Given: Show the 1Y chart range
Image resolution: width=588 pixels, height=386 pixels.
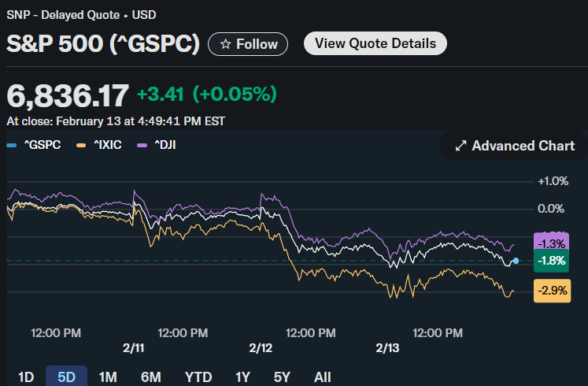Looking at the screenshot, I should tap(242, 377).
